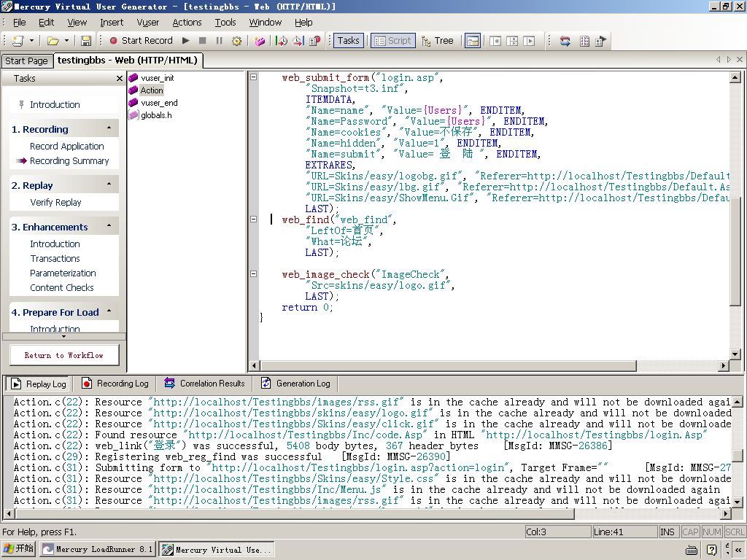
Task: Click the rendezvous toolbar icon
Action: (315, 41)
